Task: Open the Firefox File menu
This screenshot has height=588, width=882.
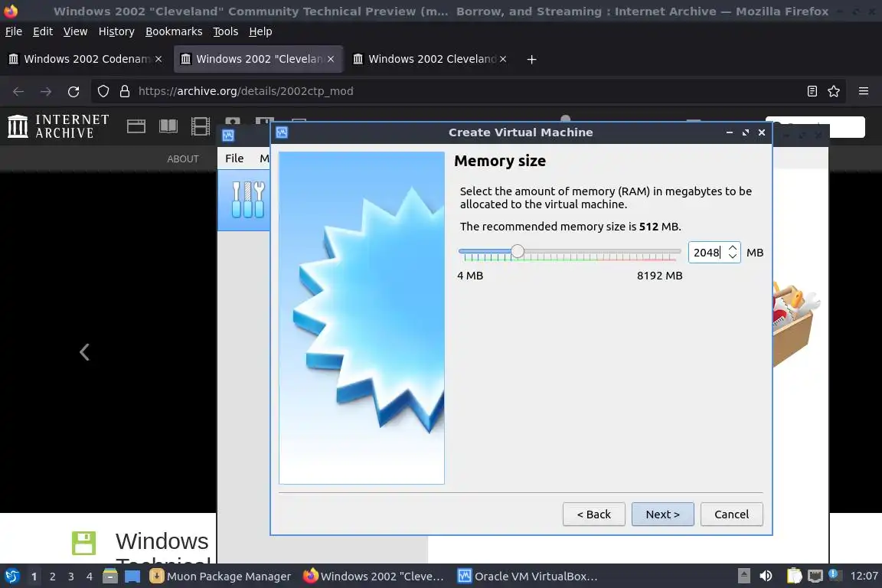Action: tap(14, 31)
